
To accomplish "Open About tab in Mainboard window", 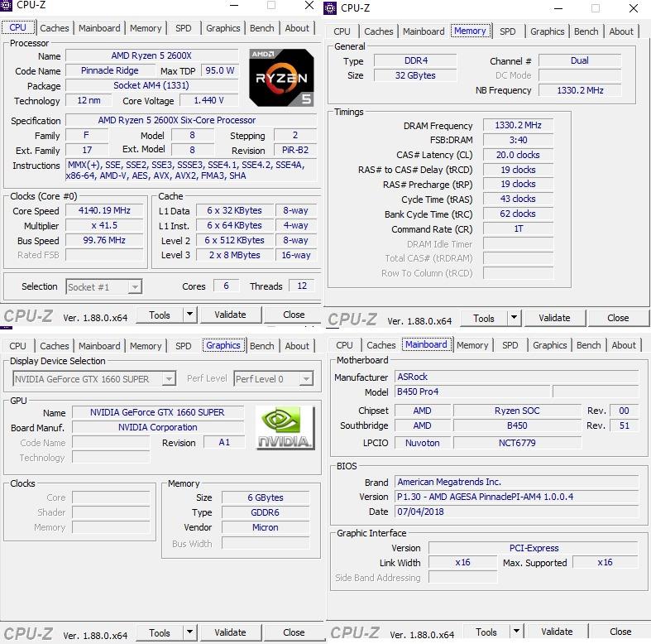I will coord(624,345).
